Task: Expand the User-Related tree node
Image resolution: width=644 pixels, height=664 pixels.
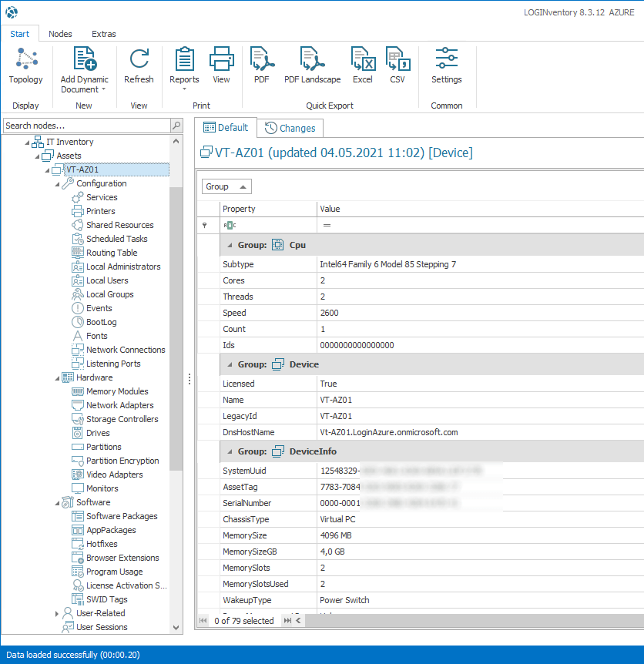Action: (58, 614)
